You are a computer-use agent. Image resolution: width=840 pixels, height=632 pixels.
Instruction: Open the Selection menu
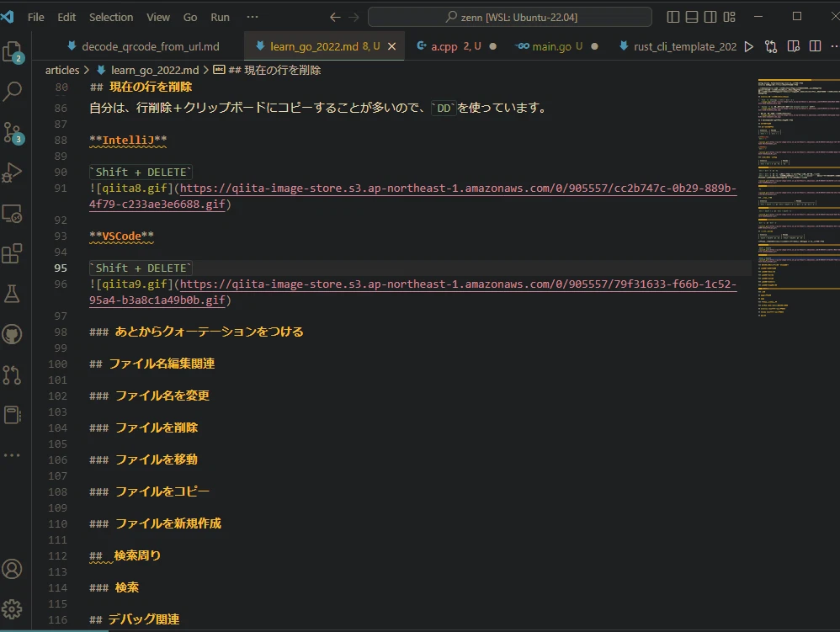(x=111, y=17)
